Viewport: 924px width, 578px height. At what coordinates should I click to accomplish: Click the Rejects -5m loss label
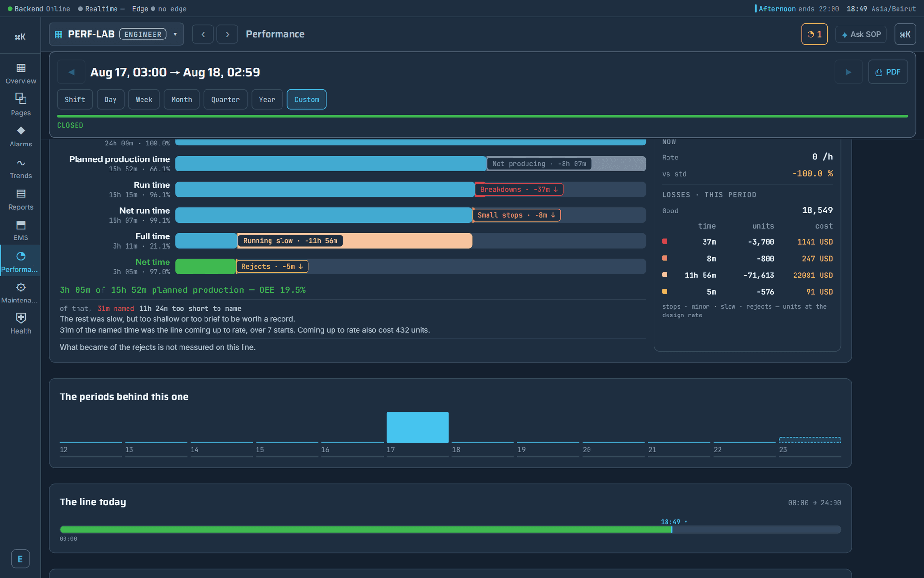(x=272, y=266)
